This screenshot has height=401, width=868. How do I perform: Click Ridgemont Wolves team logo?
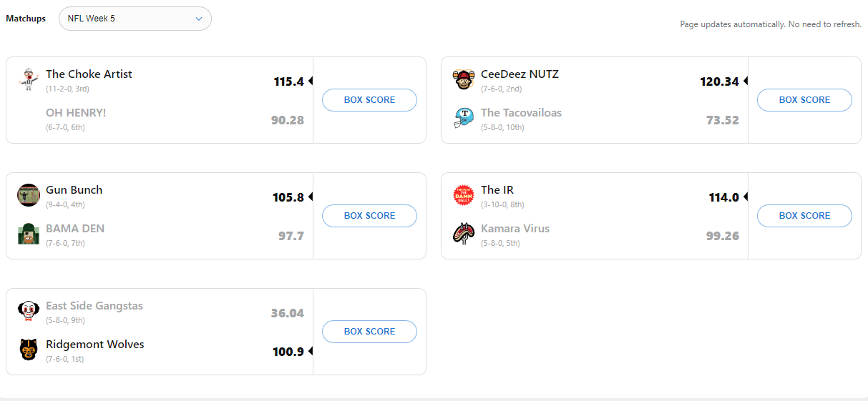pos(29,350)
